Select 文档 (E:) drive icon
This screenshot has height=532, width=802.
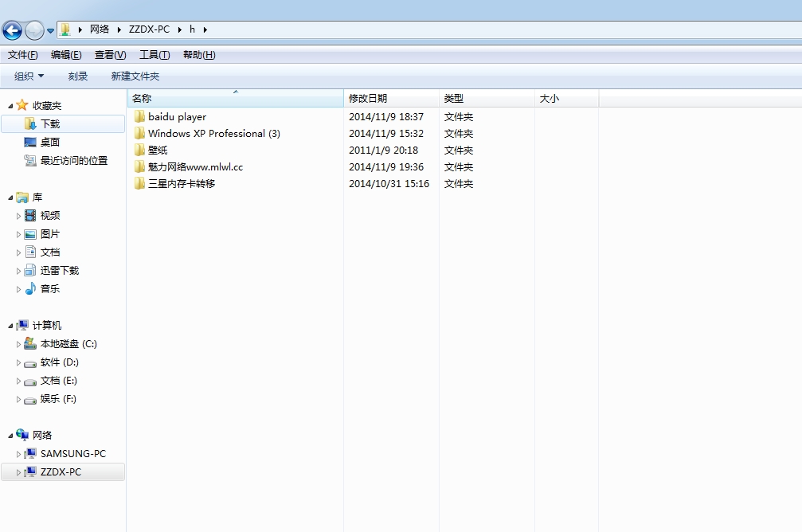pyautogui.click(x=30, y=381)
